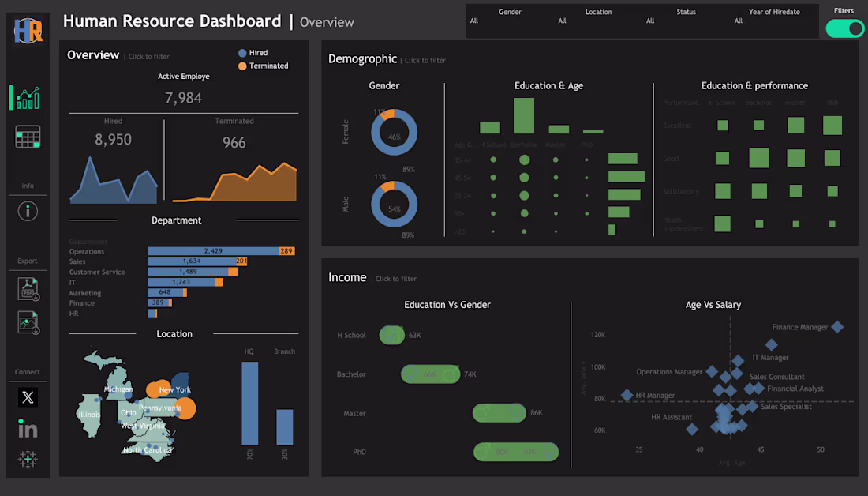Viewport: 868px width, 496px height.
Task: Export dashboard as PDF icon
Action: [x=28, y=289]
